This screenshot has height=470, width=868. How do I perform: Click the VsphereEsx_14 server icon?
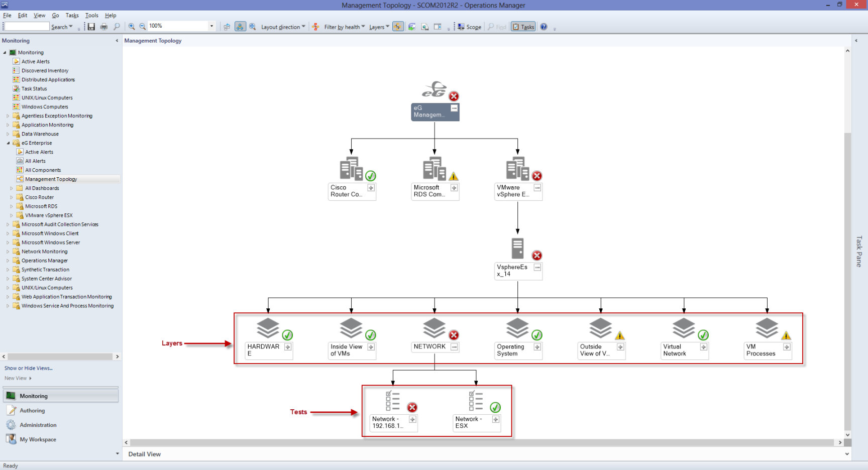tap(517, 249)
